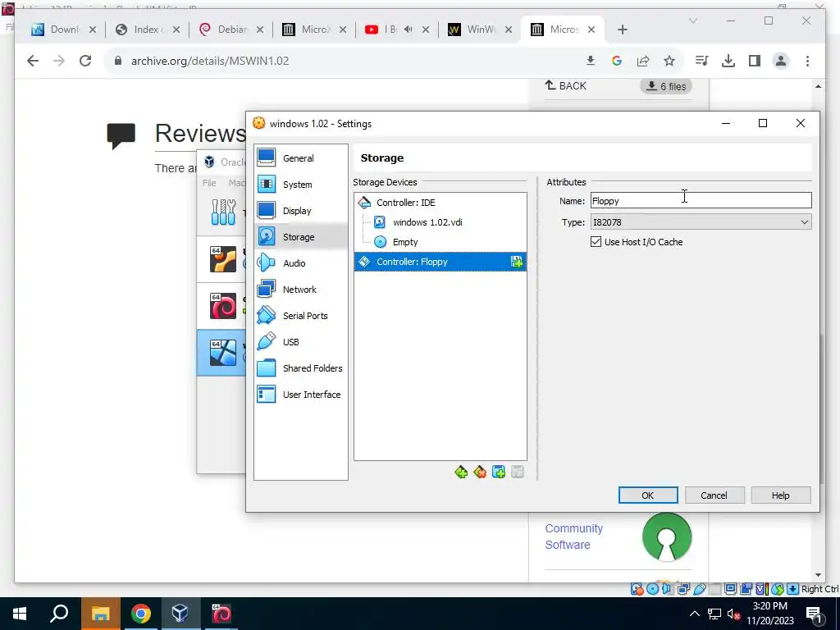Open Chrome's Downloads toolbar icon
The width and height of the screenshot is (840, 630).
pyautogui.click(x=728, y=61)
